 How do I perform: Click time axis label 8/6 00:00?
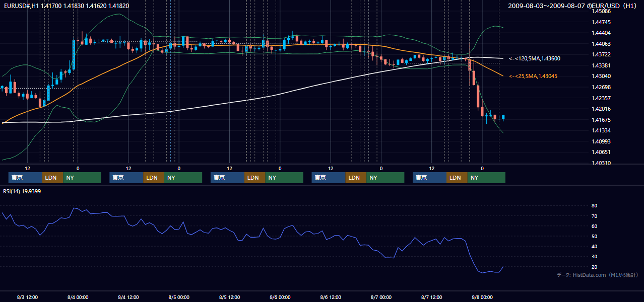[x=280, y=297]
